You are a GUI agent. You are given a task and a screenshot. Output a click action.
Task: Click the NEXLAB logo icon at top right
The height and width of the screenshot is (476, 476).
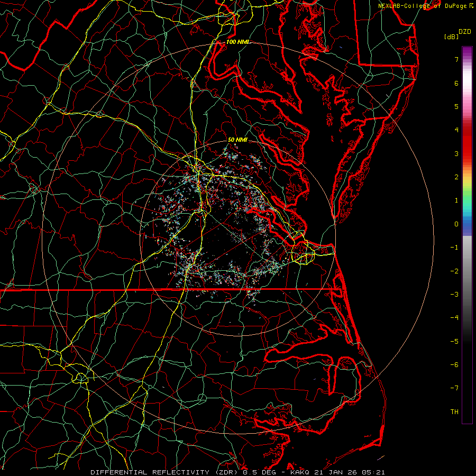(x=471, y=5)
